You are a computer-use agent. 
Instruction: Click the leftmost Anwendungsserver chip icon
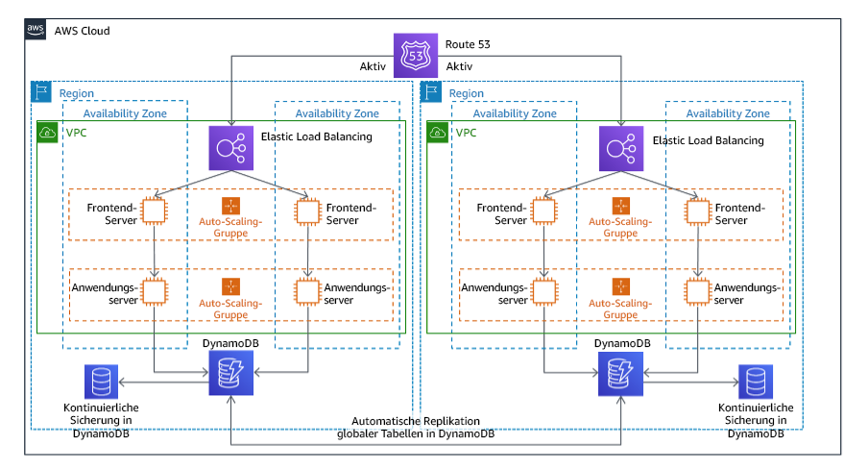click(154, 291)
